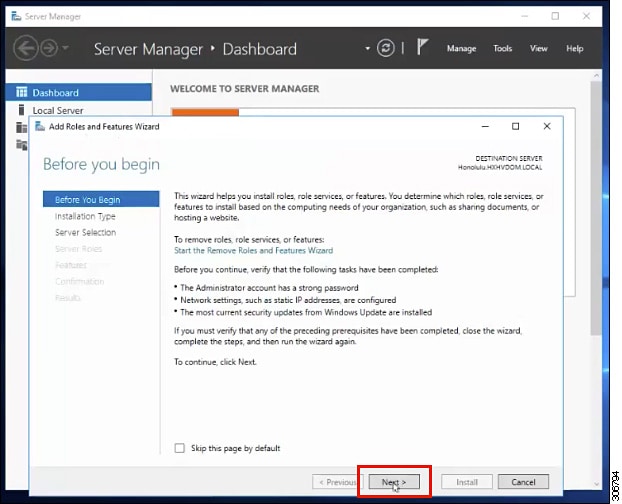Minimize the Add Roles and Features Wizard
622x504 pixels.
tap(485, 126)
